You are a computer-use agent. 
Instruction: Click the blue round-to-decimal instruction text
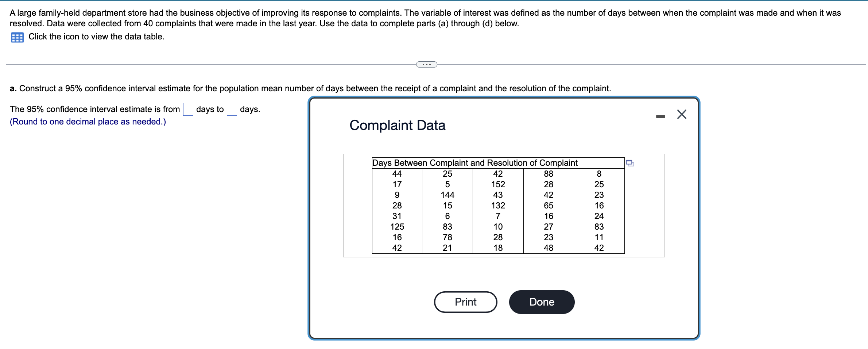pyautogui.click(x=88, y=121)
